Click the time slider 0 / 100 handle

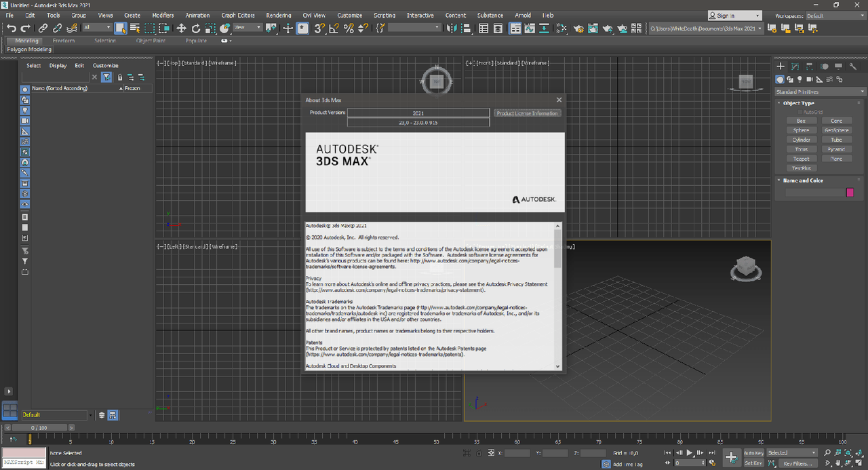pos(39,428)
